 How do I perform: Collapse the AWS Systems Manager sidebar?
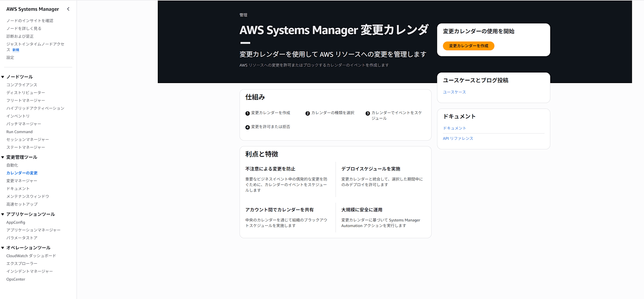pyautogui.click(x=68, y=9)
